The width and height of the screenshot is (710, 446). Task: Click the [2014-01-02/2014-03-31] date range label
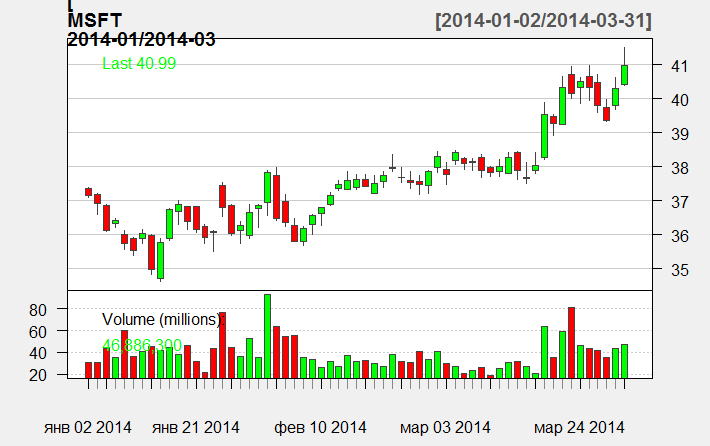(x=543, y=21)
